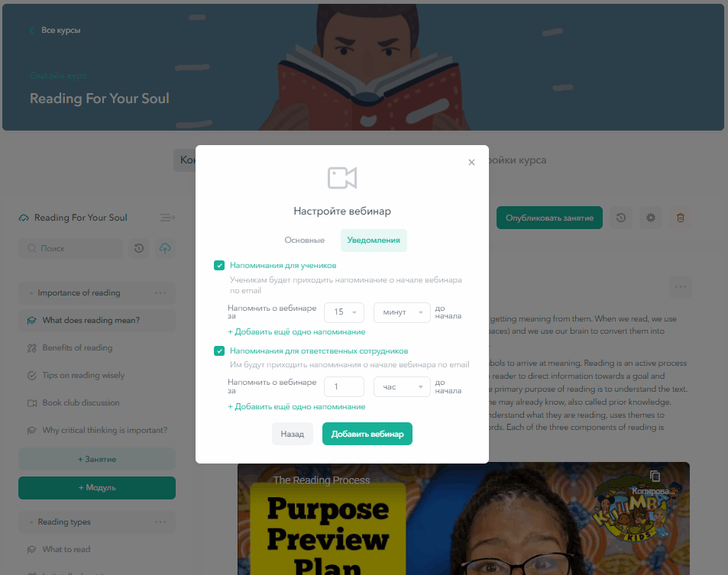Open lesson history clock icon near Publish
The height and width of the screenshot is (575, 728).
click(x=621, y=218)
